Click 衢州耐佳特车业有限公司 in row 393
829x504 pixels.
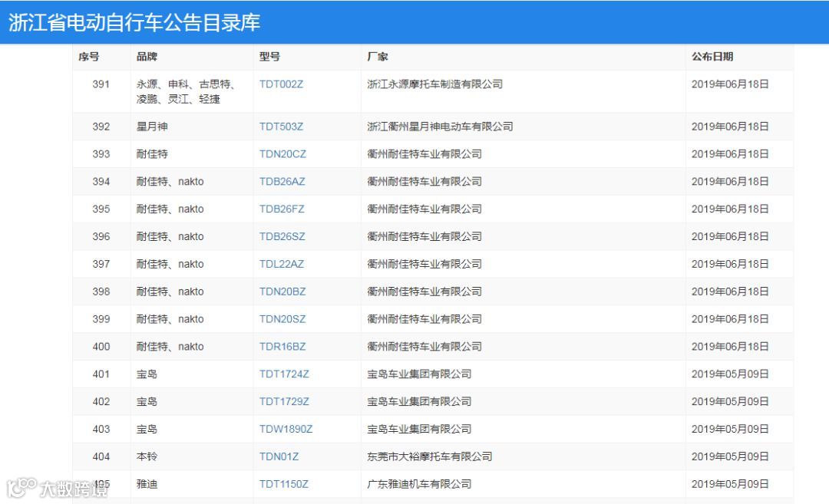pos(424,153)
